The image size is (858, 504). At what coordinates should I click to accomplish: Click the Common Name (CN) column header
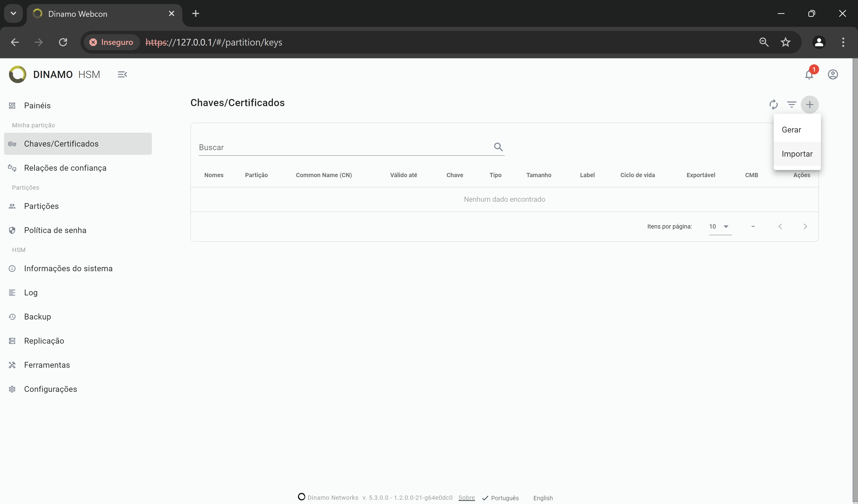(324, 175)
